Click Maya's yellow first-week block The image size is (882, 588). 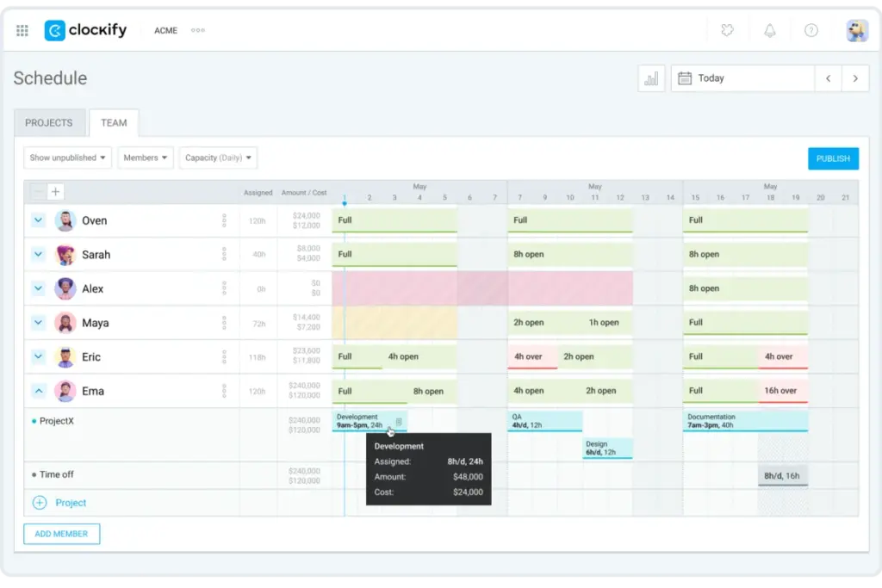394,323
